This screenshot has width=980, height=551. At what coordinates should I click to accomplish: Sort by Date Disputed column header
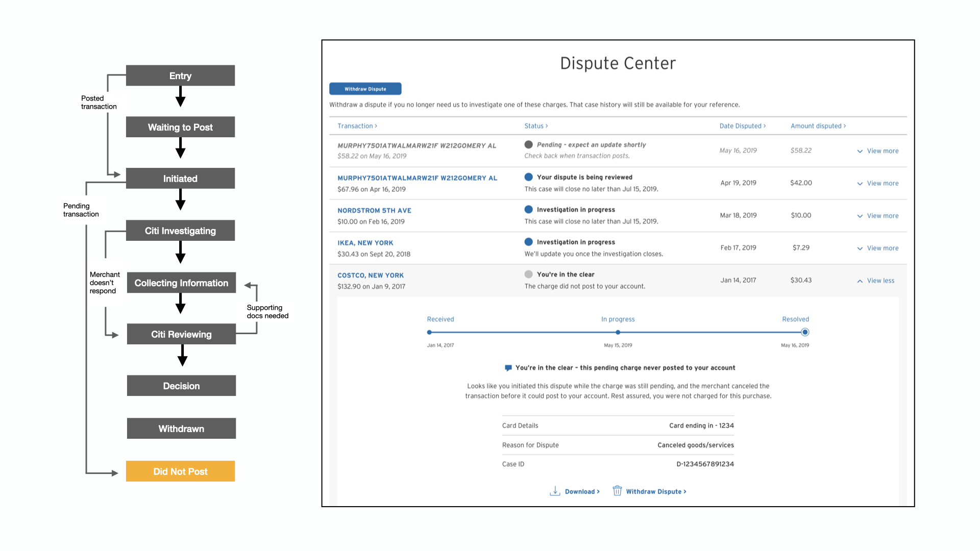coord(742,126)
